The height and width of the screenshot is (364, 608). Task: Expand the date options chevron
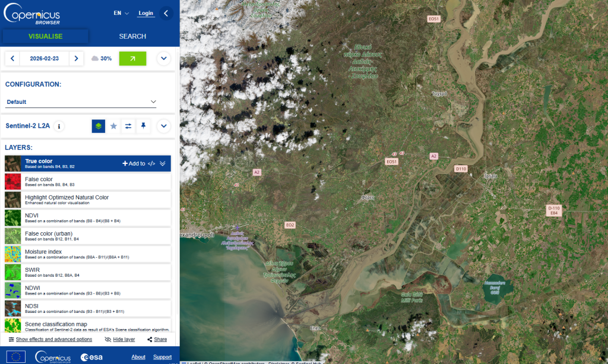point(164,58)
